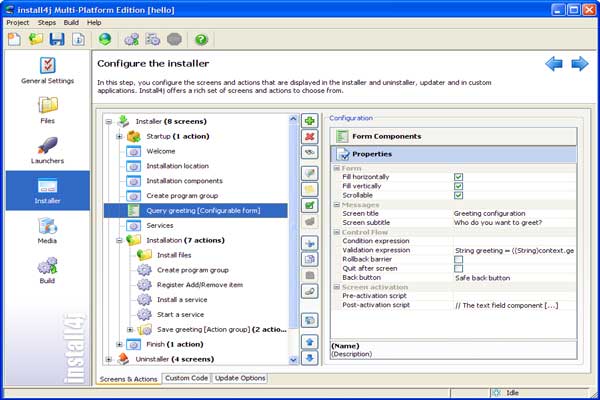
Task: Uncheck the Fill horizontally checkbox
Action: click(x=458, y=178)
